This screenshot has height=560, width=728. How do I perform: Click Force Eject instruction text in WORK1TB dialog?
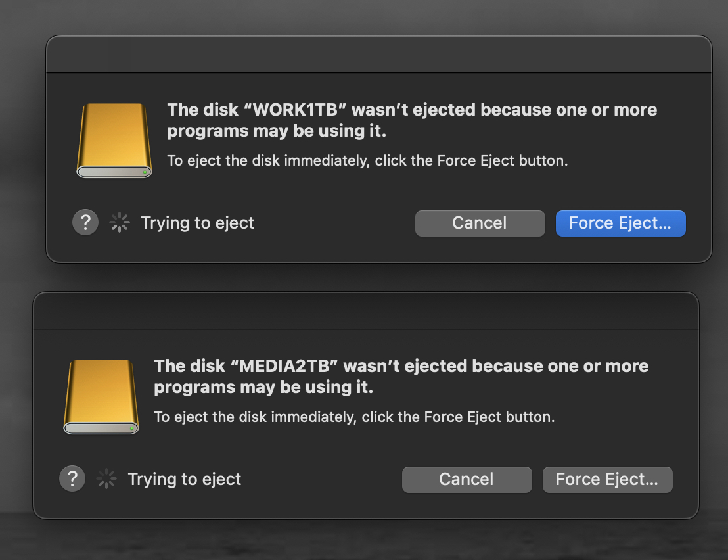[x=367, y=160]
